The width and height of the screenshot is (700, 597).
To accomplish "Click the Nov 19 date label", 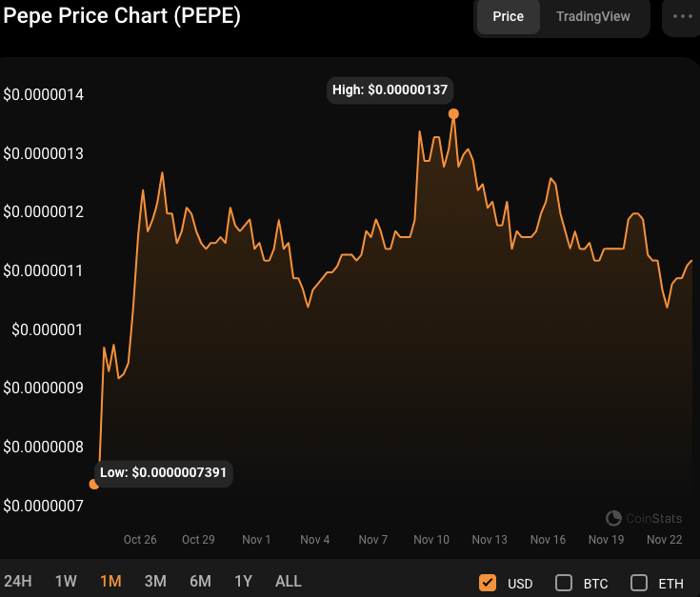I will [607, 540].
